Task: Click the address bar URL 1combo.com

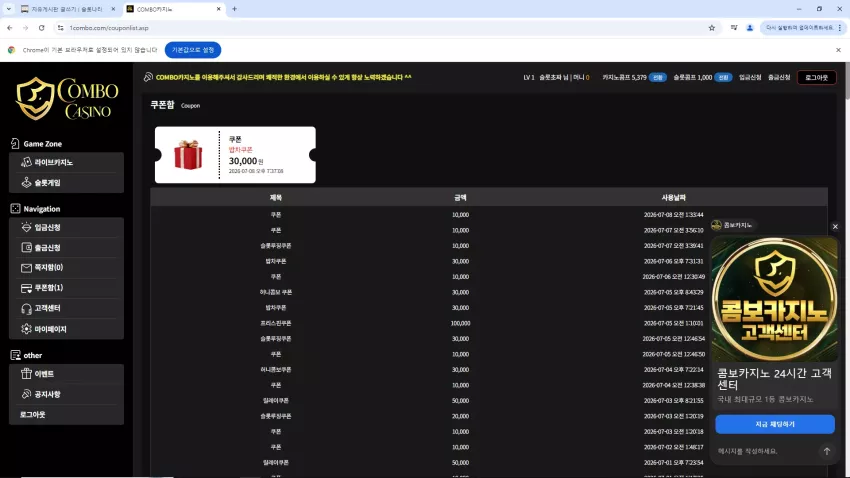Action: [109, 28]
